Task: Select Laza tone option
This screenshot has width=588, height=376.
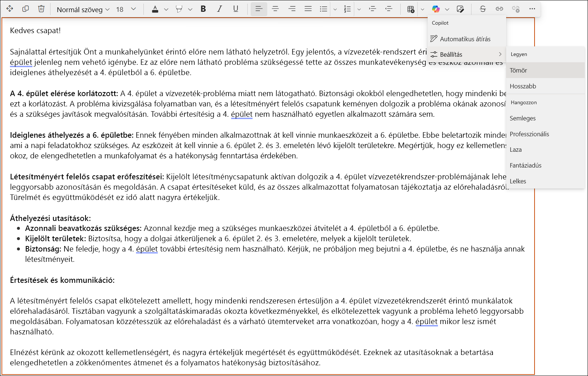Action: [x=546, y=150]
